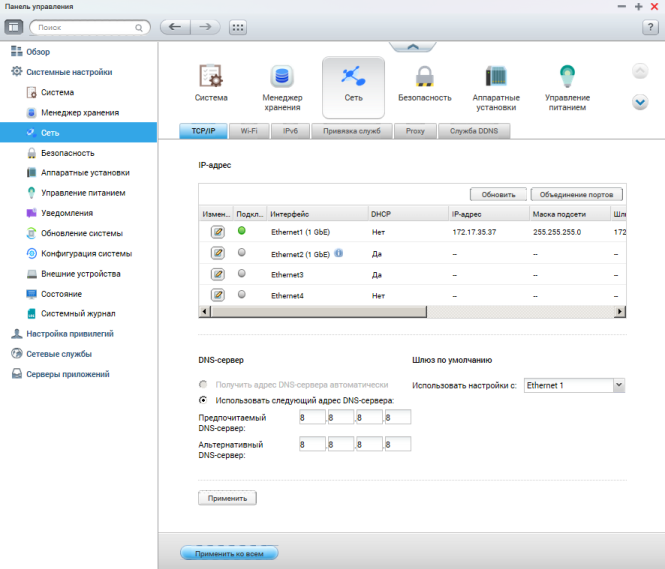This screenshot has width=665, height=569.
Task: Select 'Использовать следующий адрес DNS-сервера' radio option
Action: pyautogui.click(x=203, y=400)
